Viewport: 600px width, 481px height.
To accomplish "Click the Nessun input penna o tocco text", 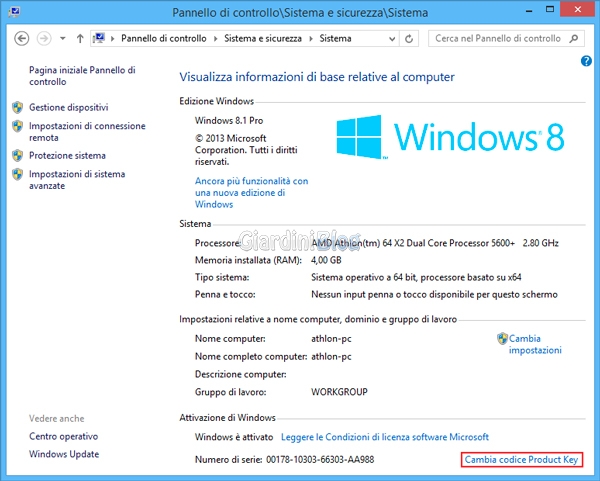I will click(x=434, y=295).
